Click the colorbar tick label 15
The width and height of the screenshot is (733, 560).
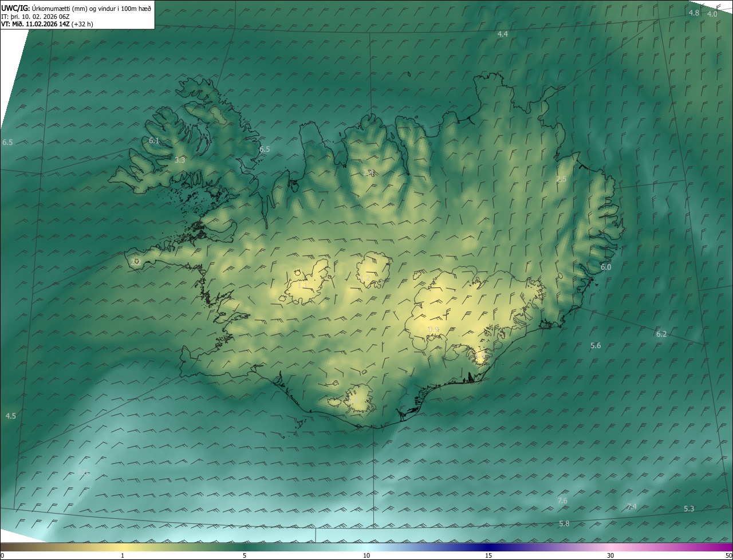[x=488, y=555]
